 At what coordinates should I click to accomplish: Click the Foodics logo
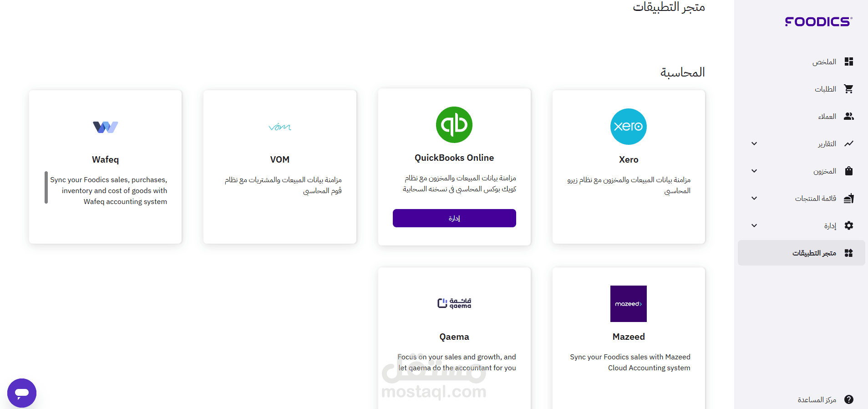pyautogui.click(x=818, y=22)
